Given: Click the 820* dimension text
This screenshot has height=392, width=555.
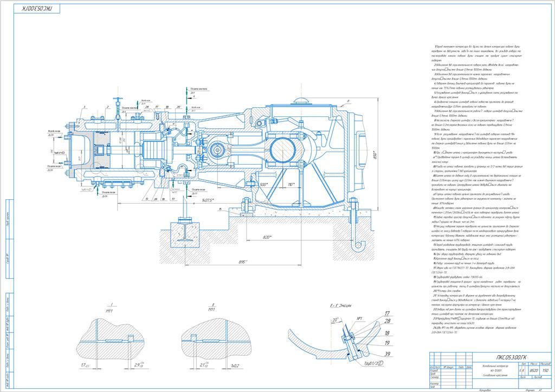Looking at the screenshot, I should pos(267,237).
